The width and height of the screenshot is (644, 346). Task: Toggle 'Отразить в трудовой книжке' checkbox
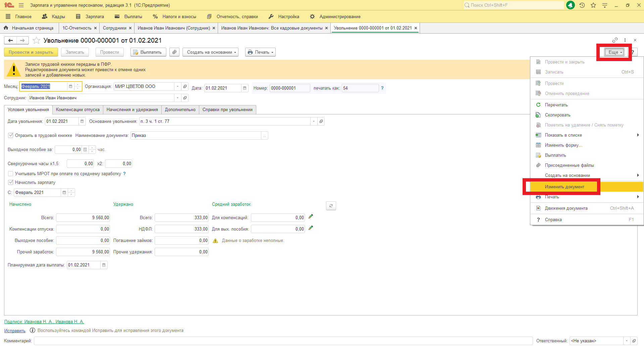[x=11, y=136]
